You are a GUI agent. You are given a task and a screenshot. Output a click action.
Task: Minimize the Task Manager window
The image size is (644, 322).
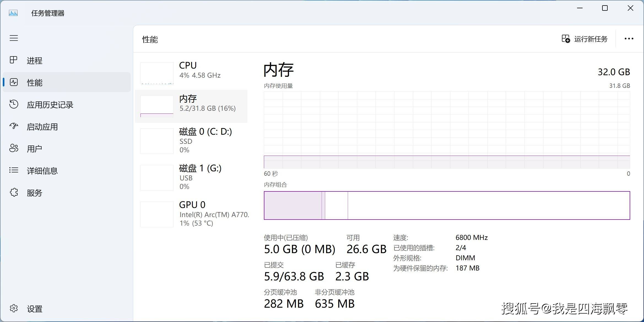point(580,8)
